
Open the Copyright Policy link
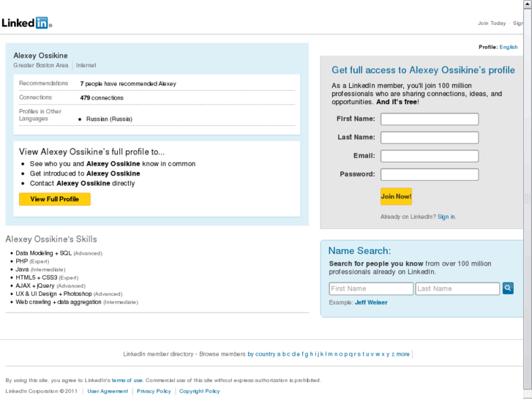tap(200, 391)
